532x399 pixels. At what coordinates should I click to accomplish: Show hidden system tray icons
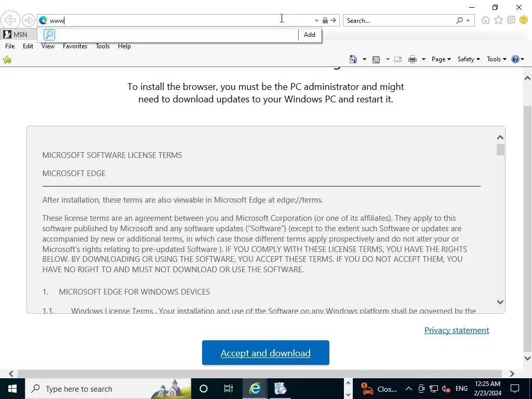[x=409, y=389]
